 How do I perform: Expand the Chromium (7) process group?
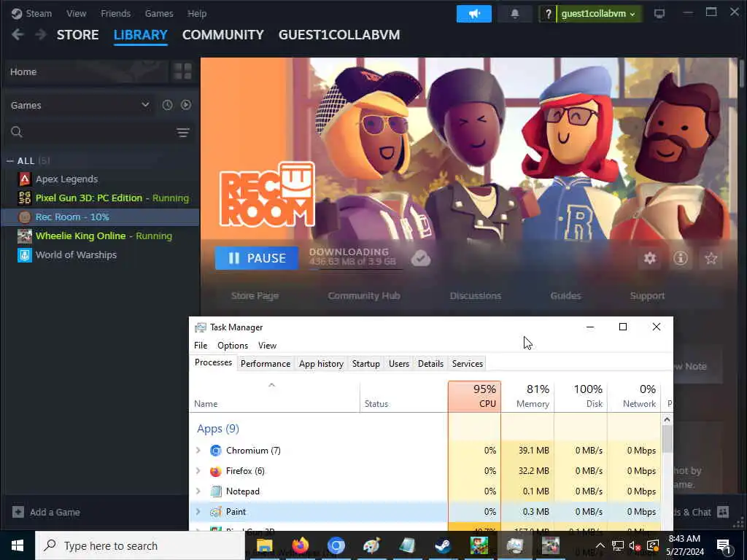tap(198, 450)
